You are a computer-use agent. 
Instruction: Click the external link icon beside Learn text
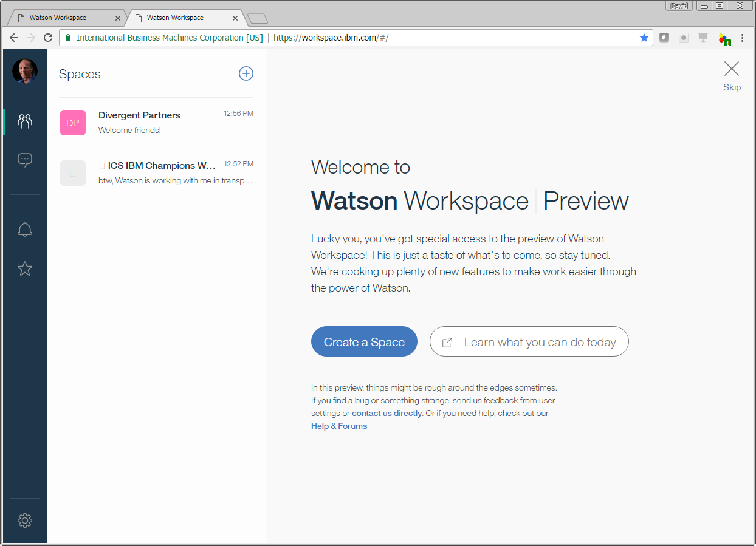(447, 341)
